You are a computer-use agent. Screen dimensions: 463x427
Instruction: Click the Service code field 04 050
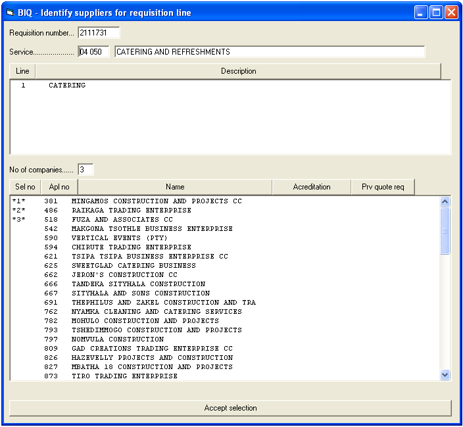(93, 52)
